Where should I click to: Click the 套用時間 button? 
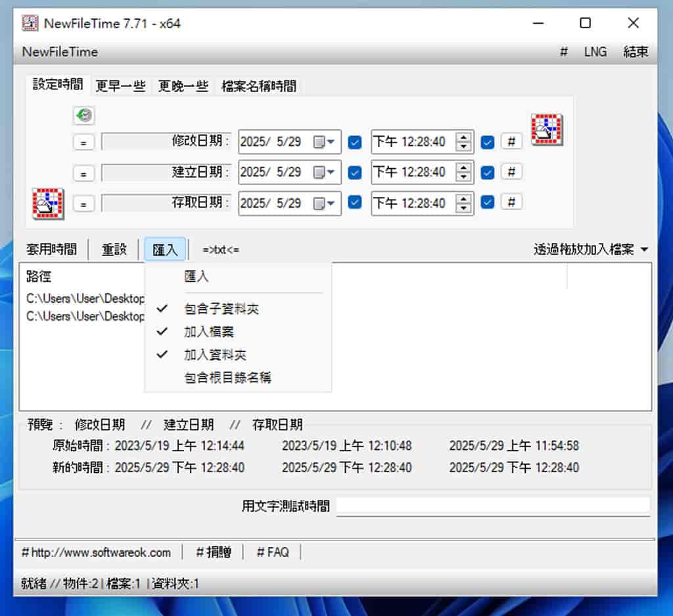coord(51,250)
